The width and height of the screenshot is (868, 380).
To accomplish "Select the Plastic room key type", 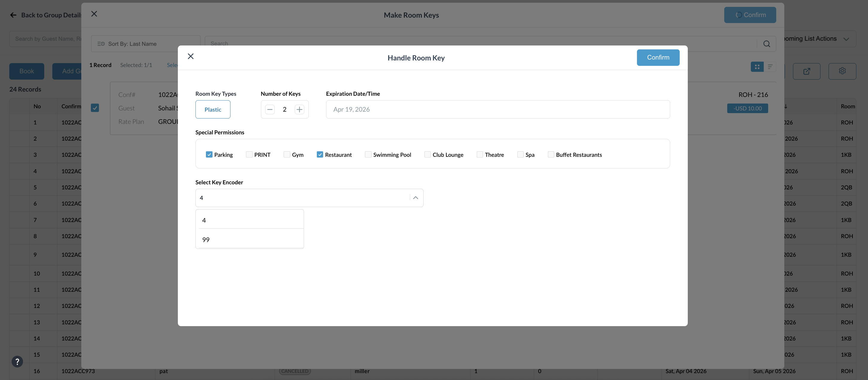I will click(x=213, y=109).
